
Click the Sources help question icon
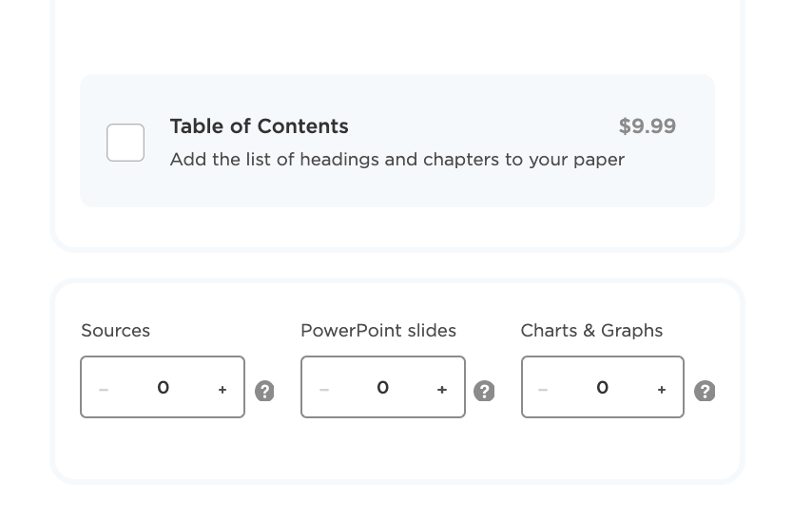click(264, 391)
